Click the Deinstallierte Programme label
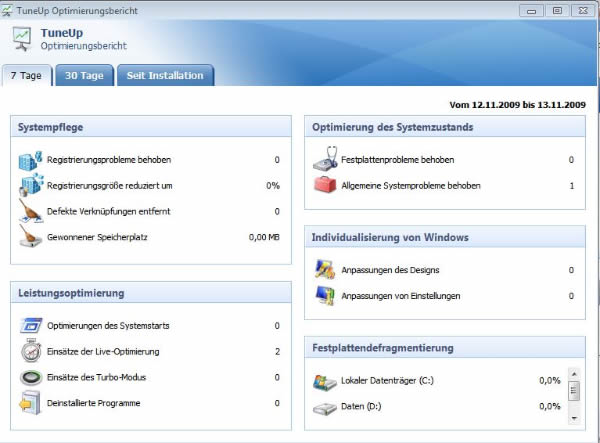This screenshot has width=600, height=443. [93, 403]
